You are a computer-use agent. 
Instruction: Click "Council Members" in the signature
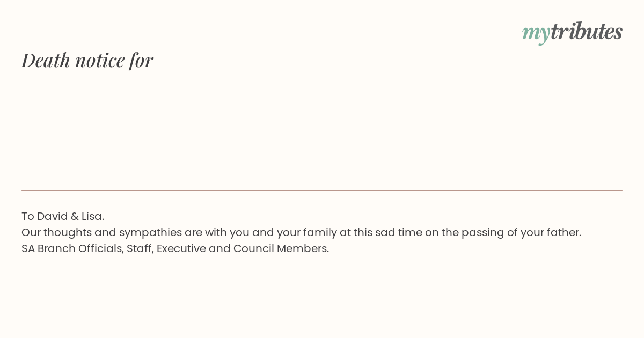(280, 248)
